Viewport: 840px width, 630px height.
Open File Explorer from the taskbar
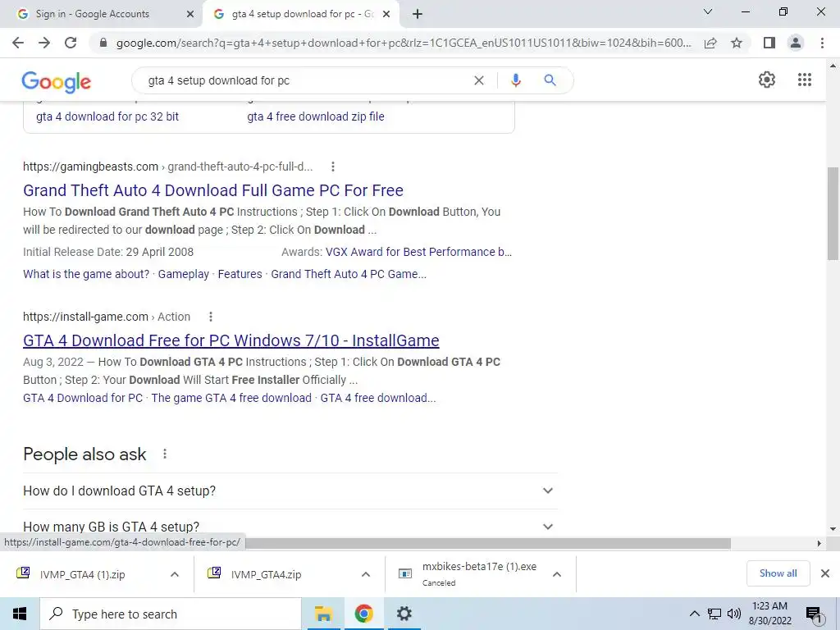(x=323, y=614)
